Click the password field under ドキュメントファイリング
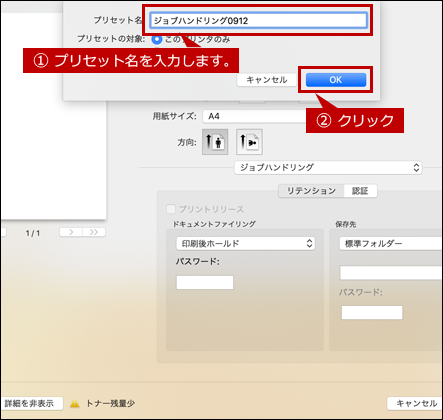The height and width of the screenshot is (420, 443). pyautogui.click(x=205, y=282)
